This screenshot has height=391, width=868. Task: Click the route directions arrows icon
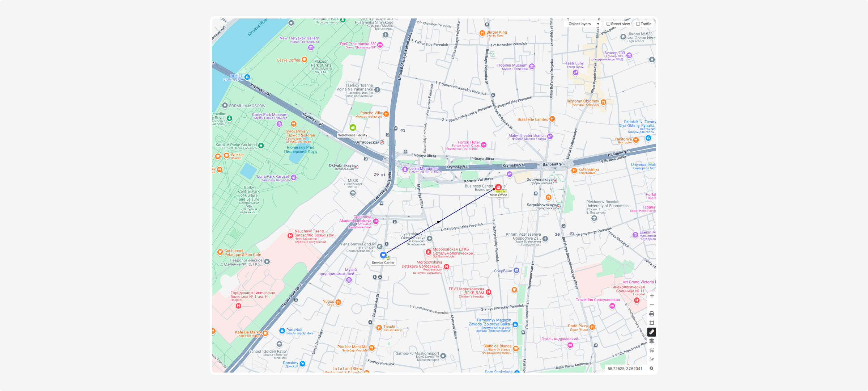[652, 350]
